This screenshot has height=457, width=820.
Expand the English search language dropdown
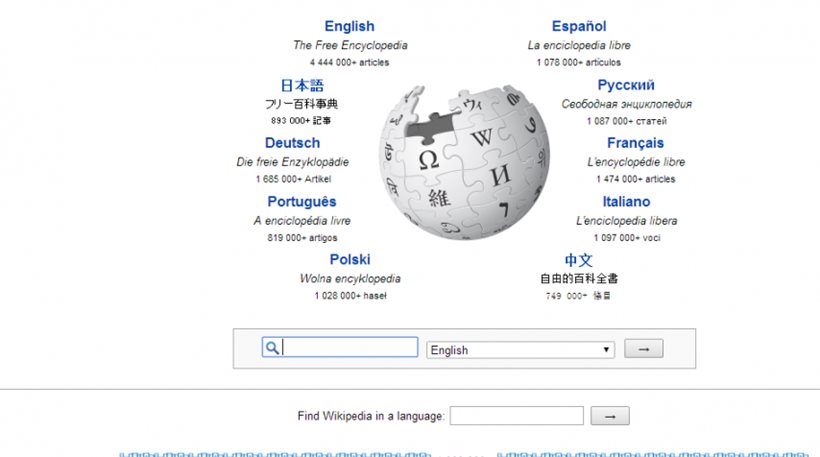520,350
